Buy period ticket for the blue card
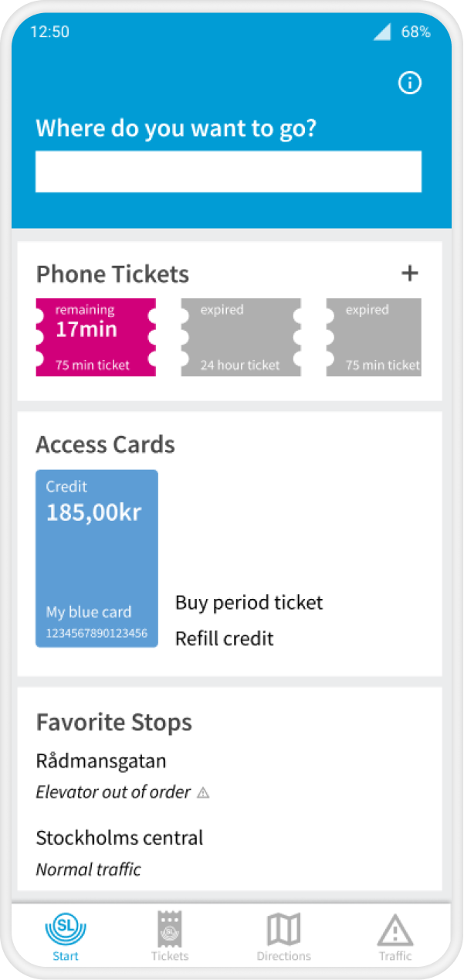This screenshot has width=464, height=980. pyautogui.click(x=249, y=603)
